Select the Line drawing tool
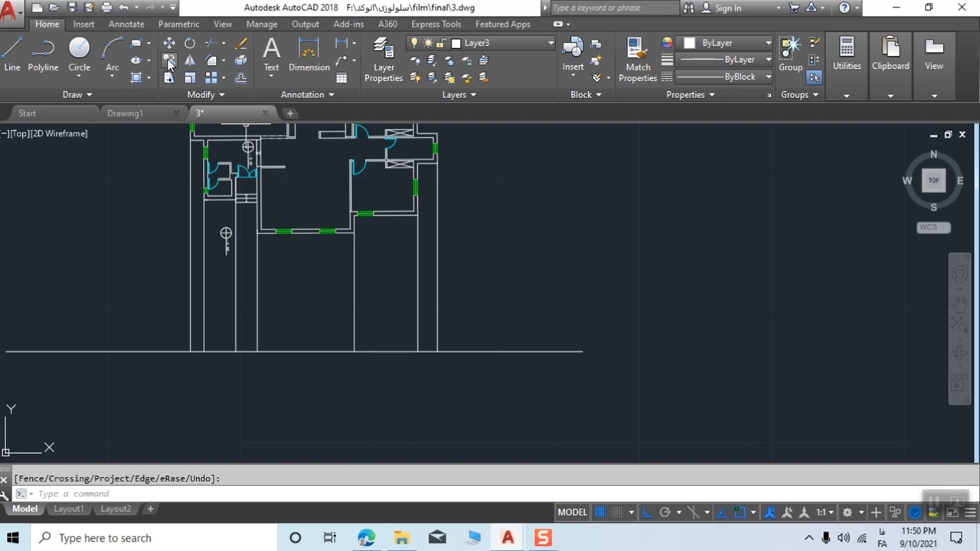Viewport: 980px width, 551px height. (12, 54)
